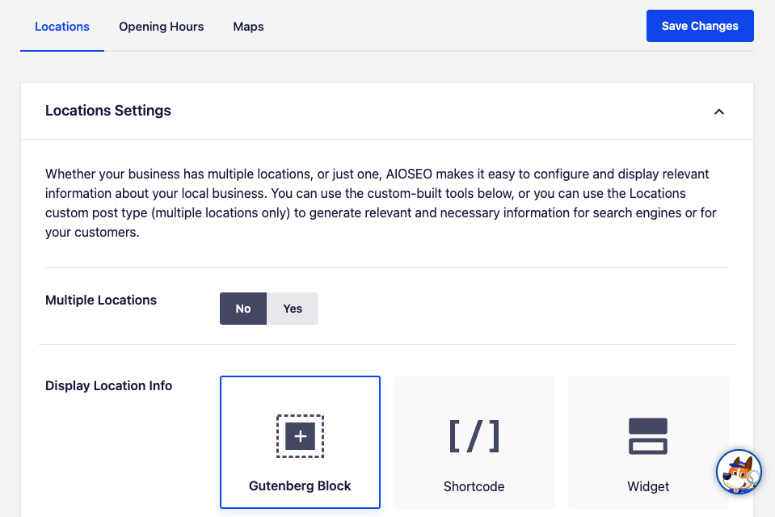Pick the Widget layout icon

[648, 436]
